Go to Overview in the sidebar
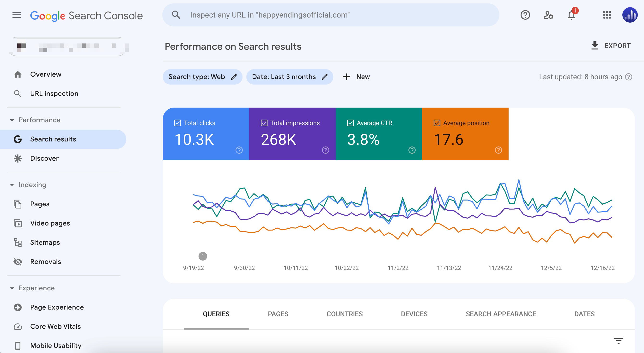The width and height of the screenshot is (644, 353). pos(63,74)
